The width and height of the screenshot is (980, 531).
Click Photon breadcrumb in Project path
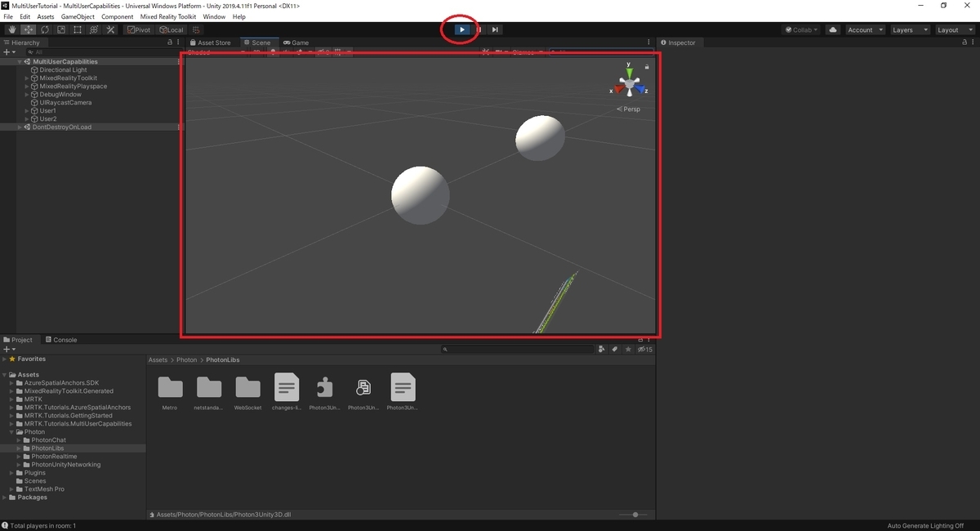click(x=187, y=360)
